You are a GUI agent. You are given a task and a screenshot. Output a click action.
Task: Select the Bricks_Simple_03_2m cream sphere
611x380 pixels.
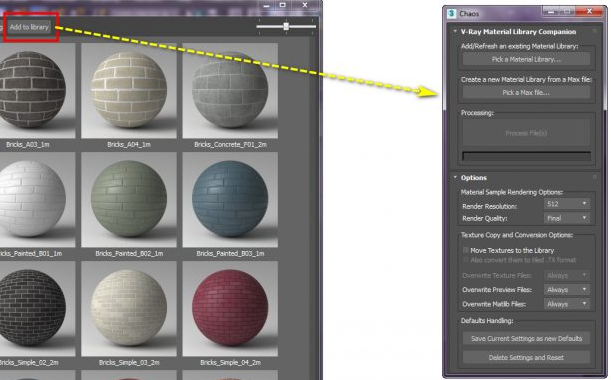[x=129, y=309]
